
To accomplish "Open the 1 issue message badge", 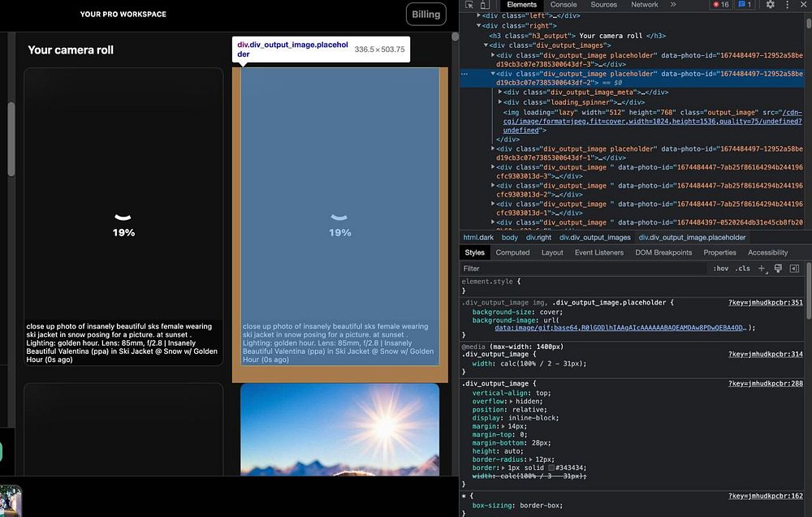I will point(745,5).
